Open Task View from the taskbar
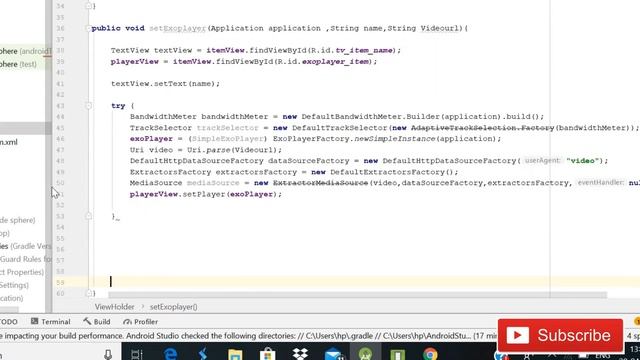 137,354
